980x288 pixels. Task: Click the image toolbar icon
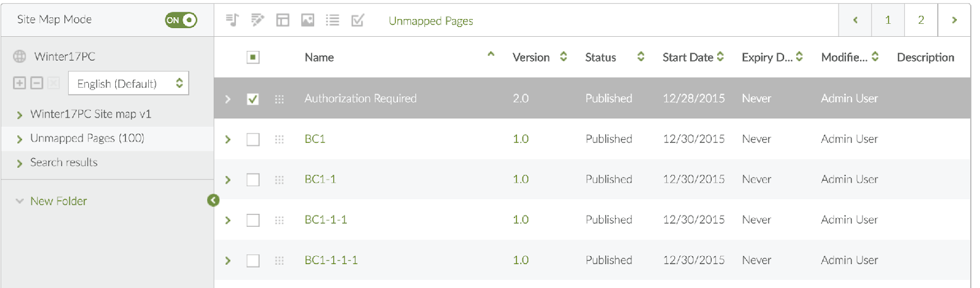[x=307, y=20]
